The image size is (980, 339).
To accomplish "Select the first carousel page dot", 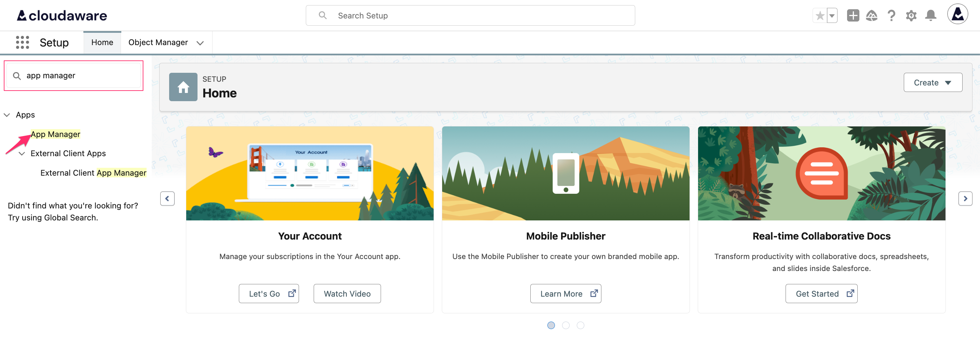I will tap(550, 325).
